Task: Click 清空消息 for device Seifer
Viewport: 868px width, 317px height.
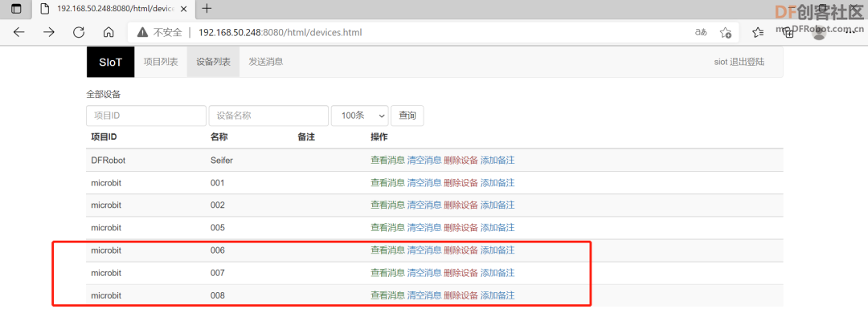Action: point(424,161)
